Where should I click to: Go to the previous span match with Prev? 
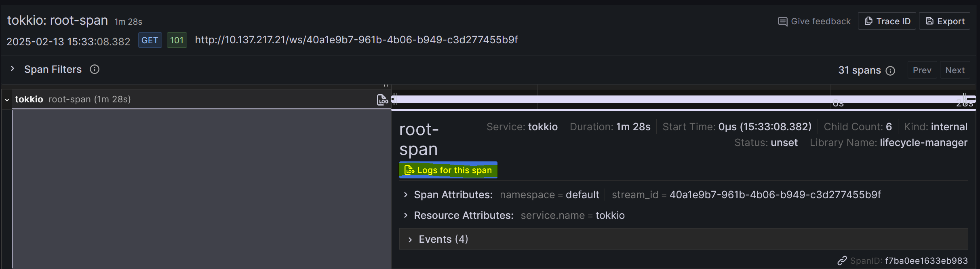pos(922,70)
